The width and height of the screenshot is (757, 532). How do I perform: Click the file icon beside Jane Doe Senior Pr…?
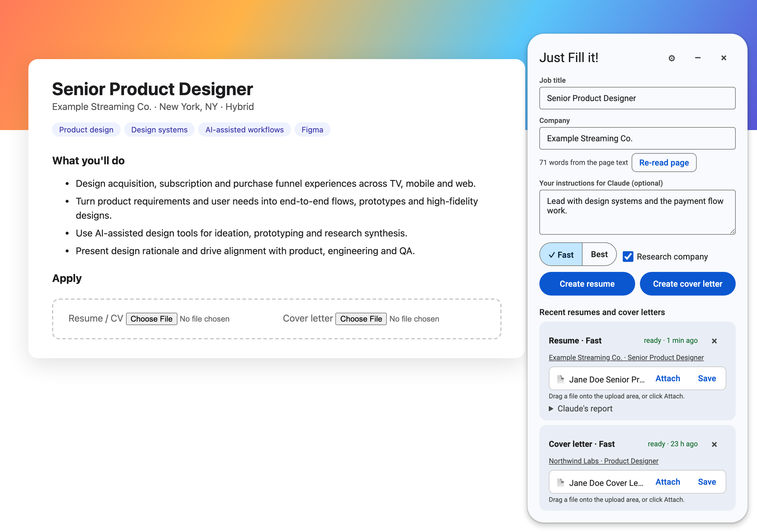(560, 379)
